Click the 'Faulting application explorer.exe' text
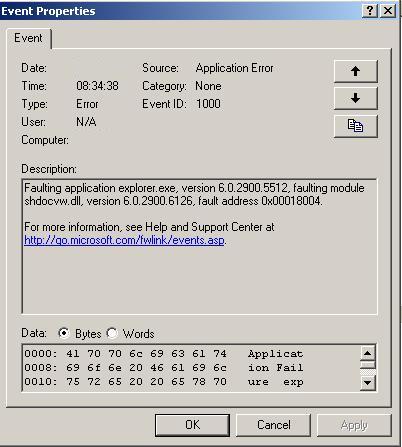This screenshot has width=402, height=447. [x=100, y=188]
